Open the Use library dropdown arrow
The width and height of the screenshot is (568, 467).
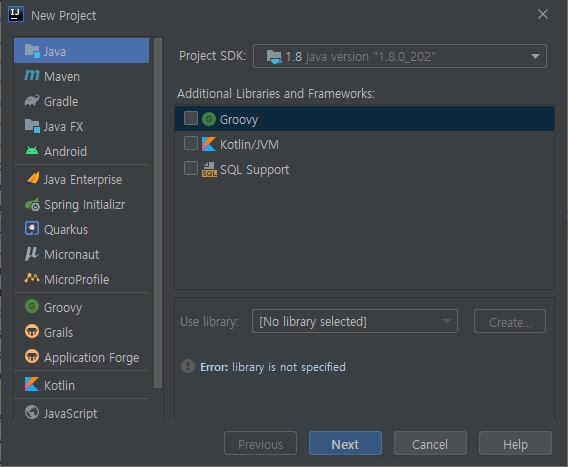(x=446, y=321)
